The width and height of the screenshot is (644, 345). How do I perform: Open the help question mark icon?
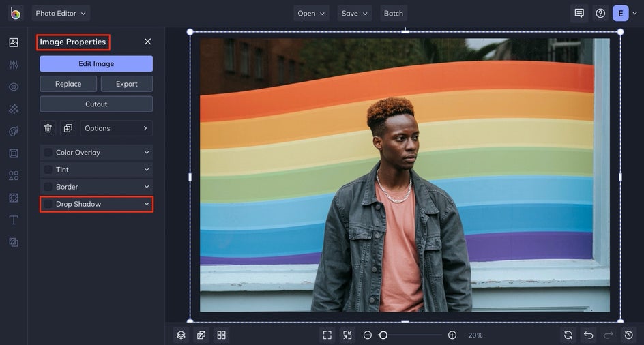[x=600, y=13]
